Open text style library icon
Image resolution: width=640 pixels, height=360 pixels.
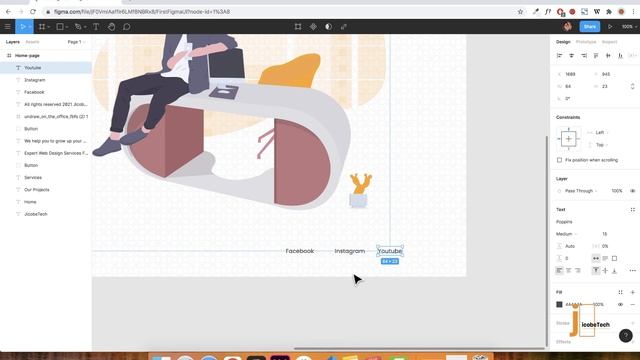[x=633, y=209]
